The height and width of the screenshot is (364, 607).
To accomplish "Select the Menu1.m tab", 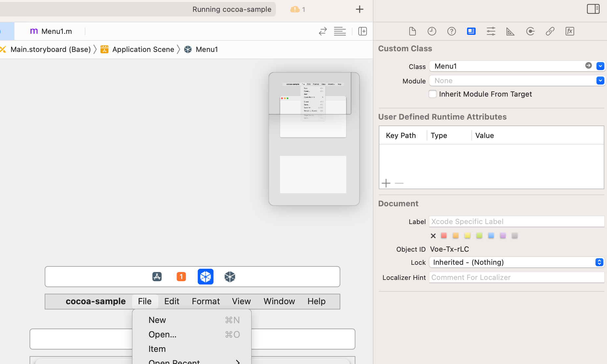I will tap(51, 31).
